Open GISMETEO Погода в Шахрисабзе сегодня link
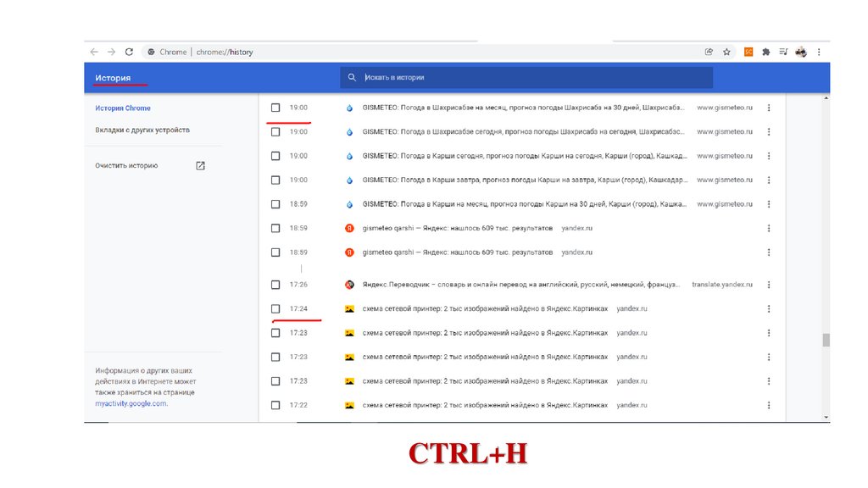Image resolution: width=868 pixels, height=488 pixels. pyautogui.click(x=523, y=131)
